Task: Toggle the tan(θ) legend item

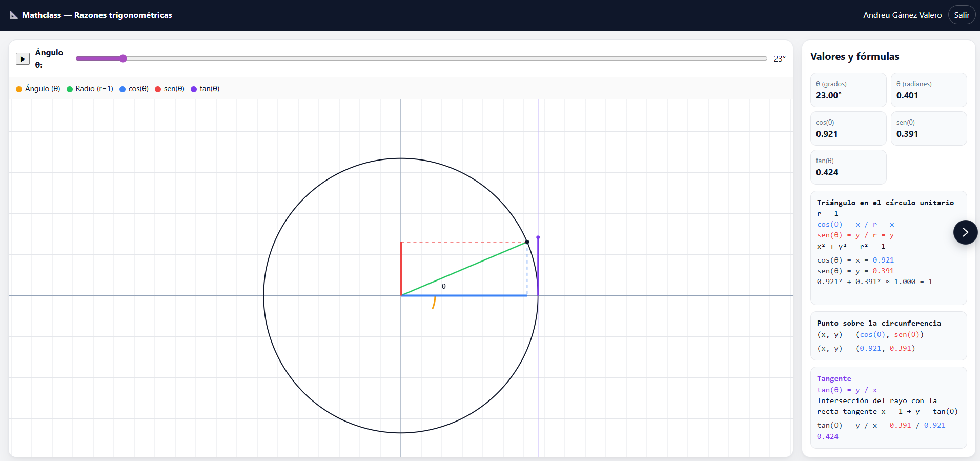Action: click(x=205, y=89)
